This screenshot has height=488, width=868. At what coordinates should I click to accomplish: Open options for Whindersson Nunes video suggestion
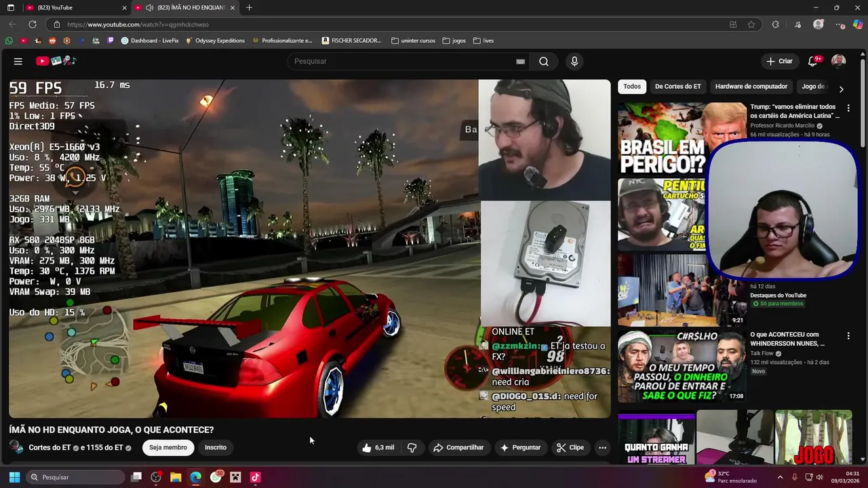pos(848,335)
